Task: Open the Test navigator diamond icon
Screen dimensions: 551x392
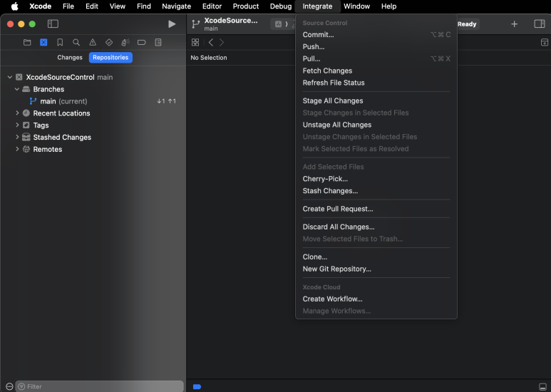Action: click(109, 43)
